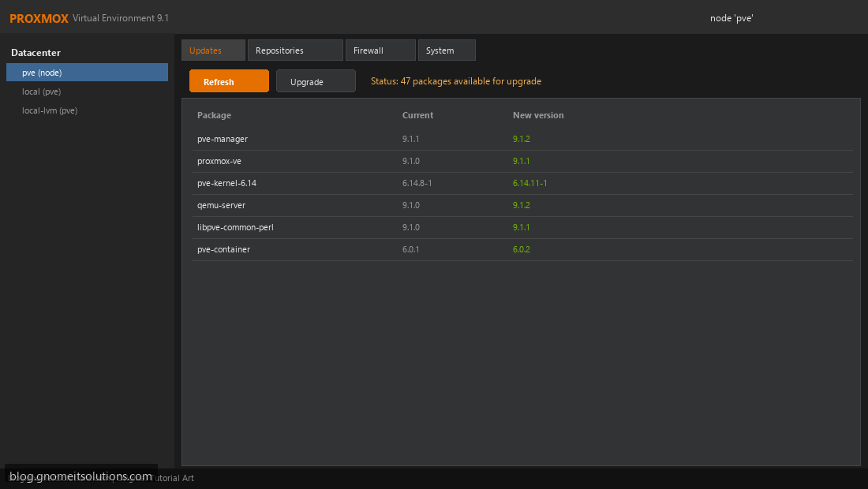Click new version 6.0.2 value
Screen dimensions: 868x489
[522, 249]
